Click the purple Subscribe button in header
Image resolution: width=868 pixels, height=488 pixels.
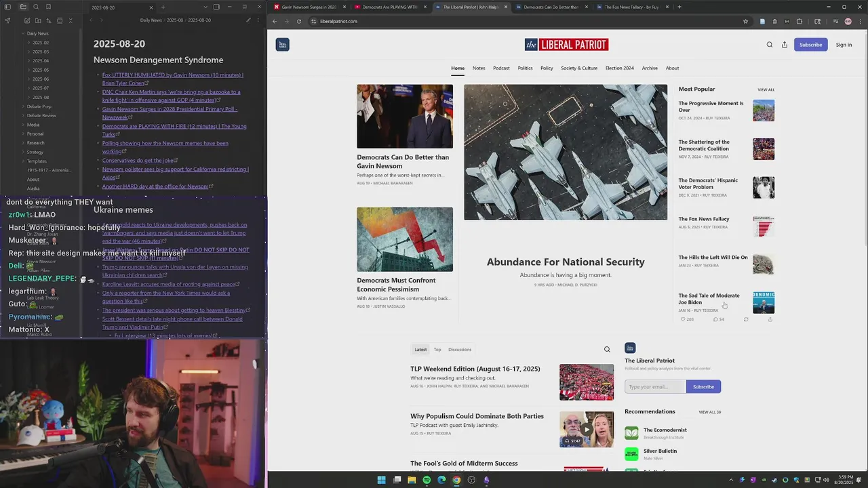[x=810, y=45]
